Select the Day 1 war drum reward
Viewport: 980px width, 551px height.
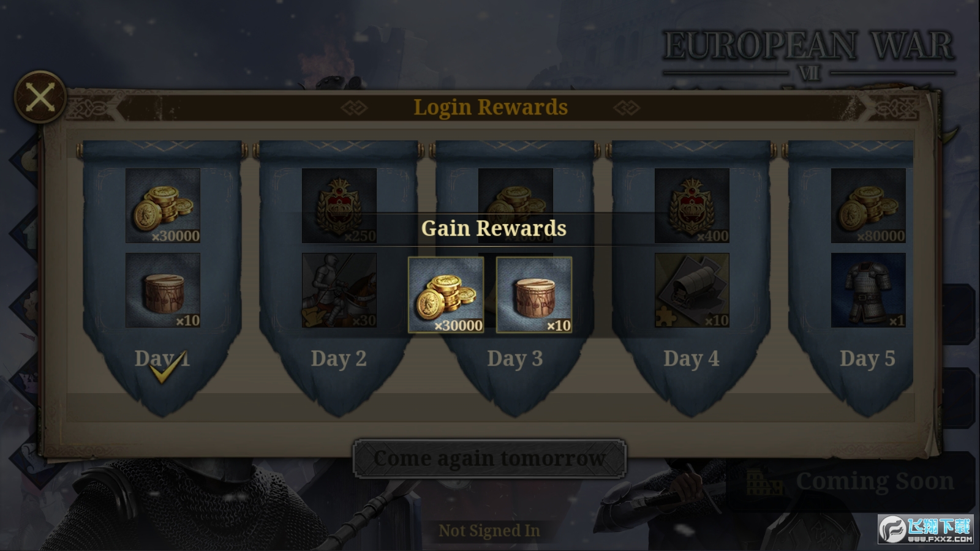click(x=163, y=290)
